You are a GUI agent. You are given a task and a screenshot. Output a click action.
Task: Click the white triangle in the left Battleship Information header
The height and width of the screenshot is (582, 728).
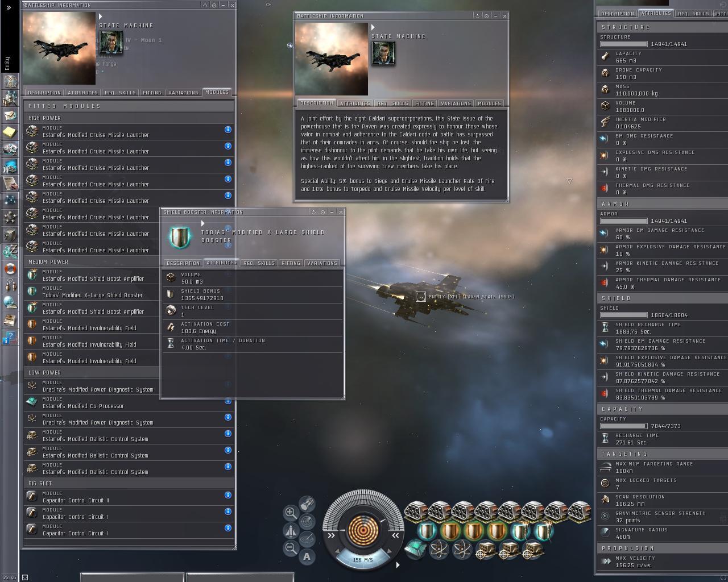tap(101, 16)
